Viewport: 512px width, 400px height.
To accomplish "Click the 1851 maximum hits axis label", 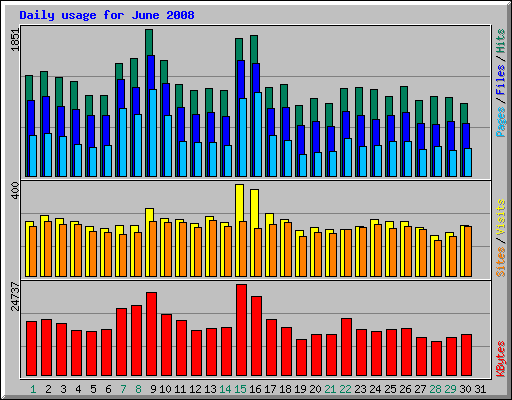I will point(15,40).
